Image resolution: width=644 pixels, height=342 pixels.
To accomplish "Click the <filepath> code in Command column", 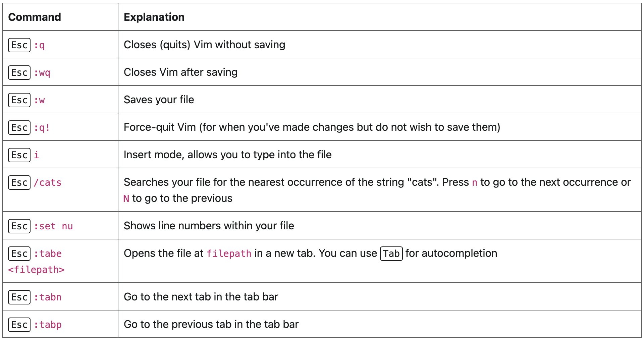I will [36, 270].
